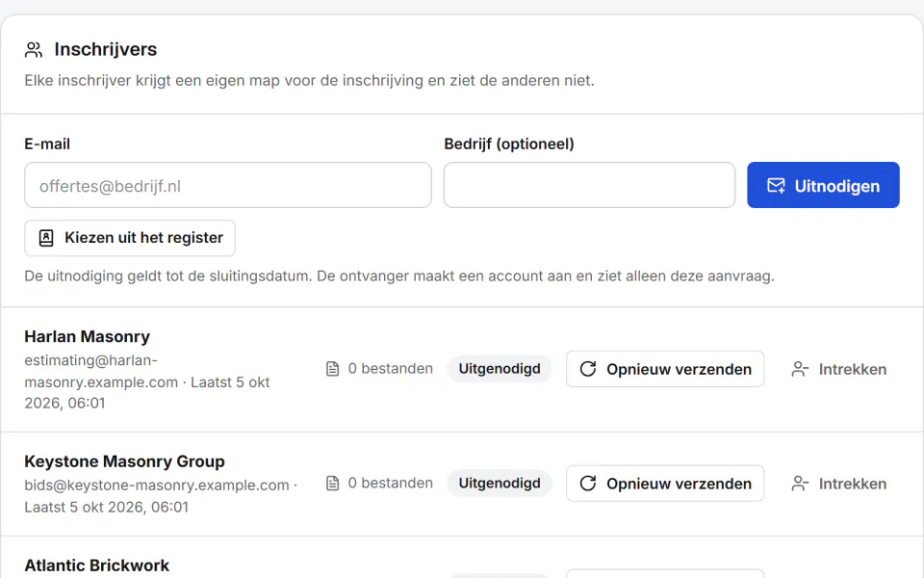Click the address book icon on the register button

click(x=46, y=238)
